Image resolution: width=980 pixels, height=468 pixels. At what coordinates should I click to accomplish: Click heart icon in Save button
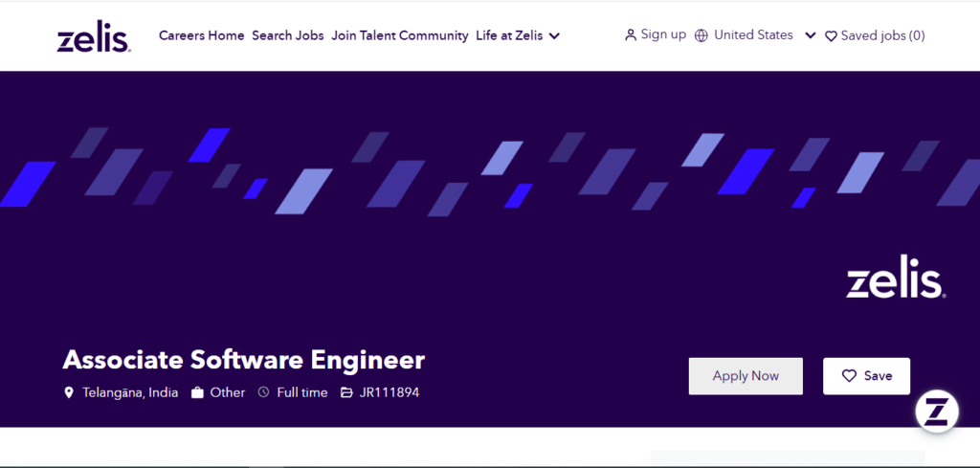pyautogui.click(x=849, y=376)
